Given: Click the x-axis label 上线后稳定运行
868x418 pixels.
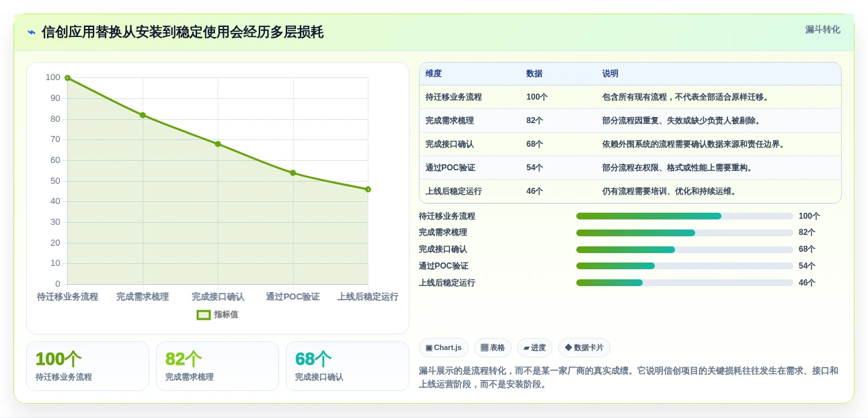Looking at the screenshot, I should coord(368,297).
